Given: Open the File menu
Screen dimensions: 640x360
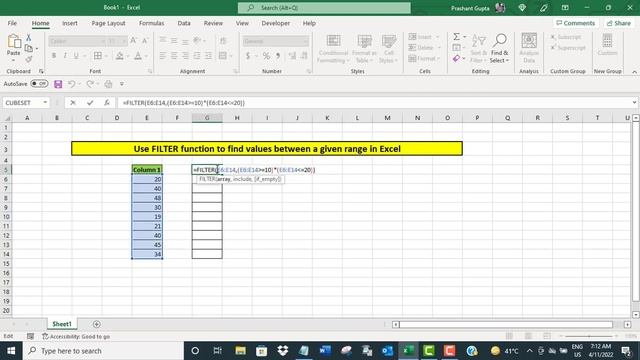Looking at the screenshot, I should click(x=12, y=23).
